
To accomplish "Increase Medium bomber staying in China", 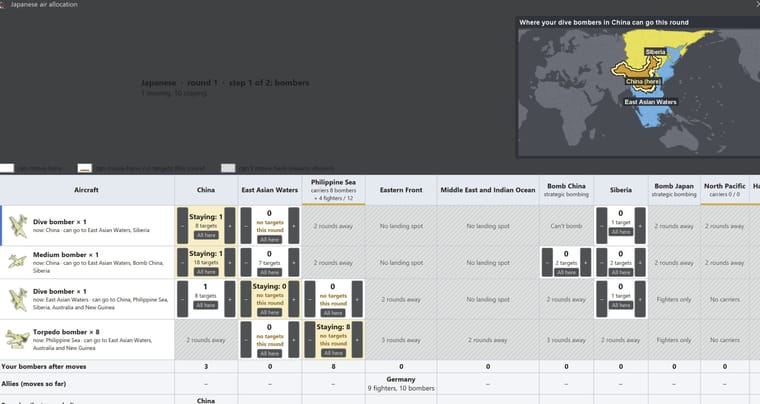I will [x=230, y=262].
